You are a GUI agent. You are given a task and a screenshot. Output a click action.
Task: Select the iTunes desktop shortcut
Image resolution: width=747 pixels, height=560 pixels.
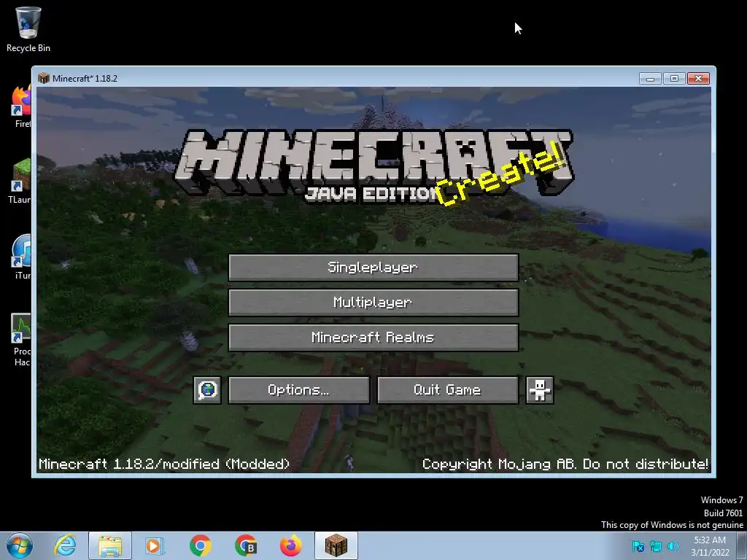click(x=21, y=257)
